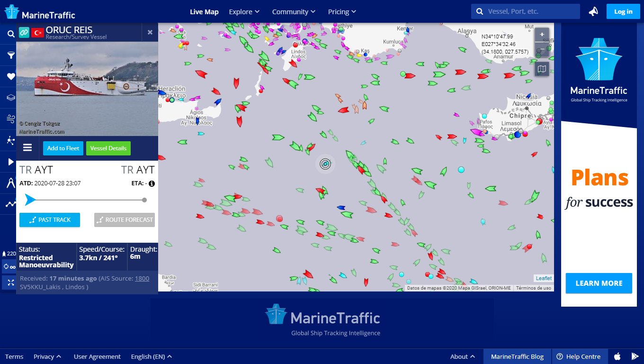
Task: Click the Google Play store icon
Action: 635,356
